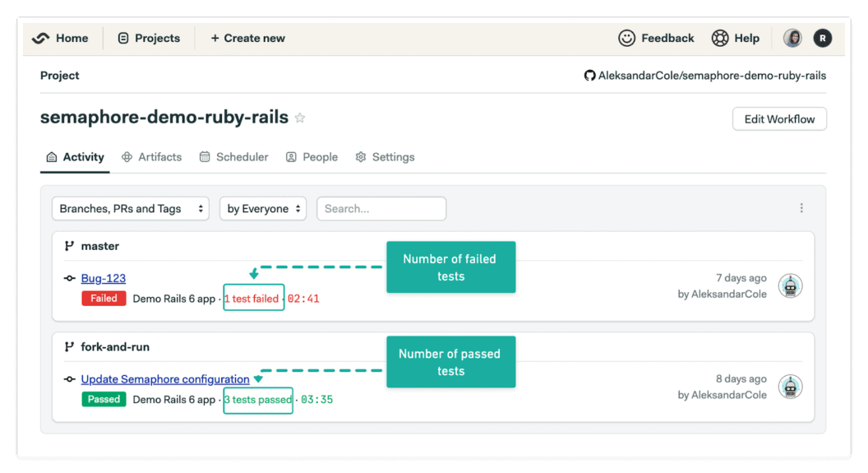Open the Update Semaphore configuration link
Screen dimensions: 868x473
[x=165, y=379]
